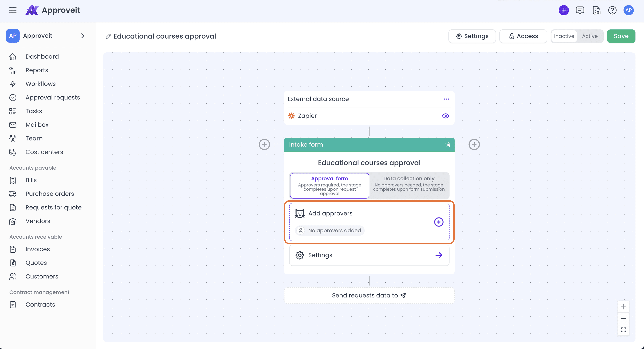Image resolution: width=644 pixels, height=349 pixels.
Task: Click the Purchase orders truck icon
Action: pos(13,194)
